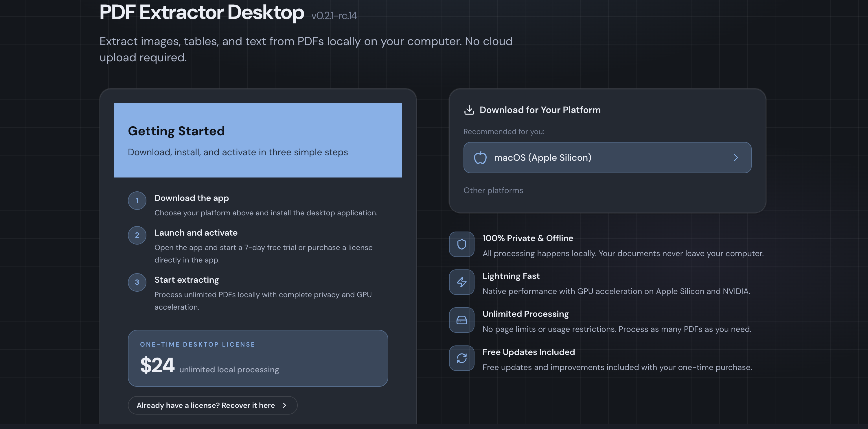This screenshot has height=429, width=868.
Task: Click the step 2 circle badge
Action: coord(137,235)
